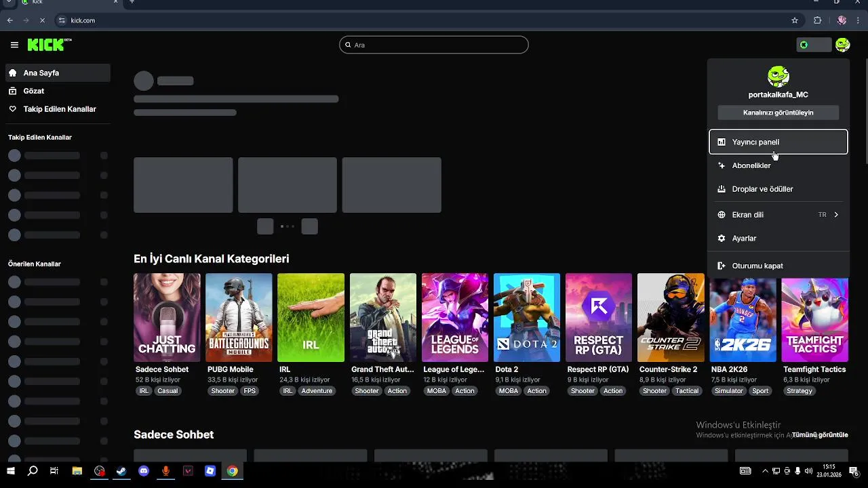Open the League of Legends thumbnail
The image size is (868, 488).
tap(455, 317)
